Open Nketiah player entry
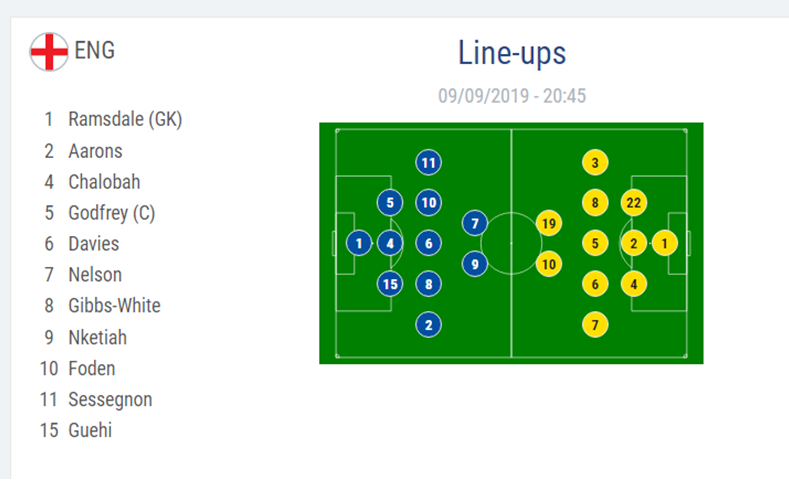Viewport: 789px width, 481px height. click(97, 337)
